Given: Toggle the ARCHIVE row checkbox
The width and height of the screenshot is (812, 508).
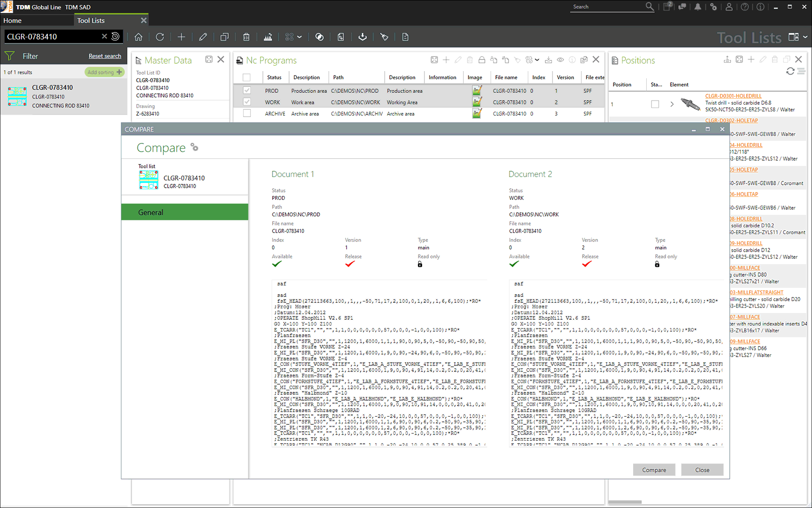Looking at the screenshot, I should pyautogui.click(x=247, y=113).
